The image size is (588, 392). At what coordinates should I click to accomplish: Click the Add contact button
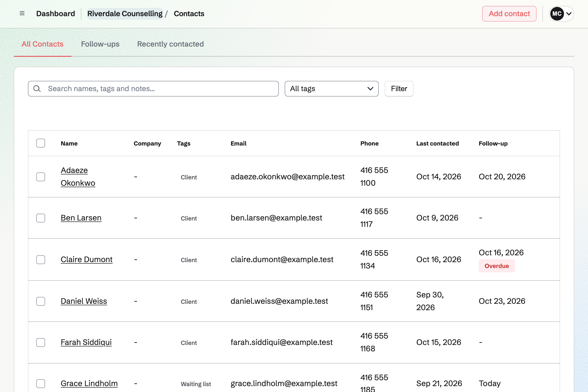click(509, 13)
